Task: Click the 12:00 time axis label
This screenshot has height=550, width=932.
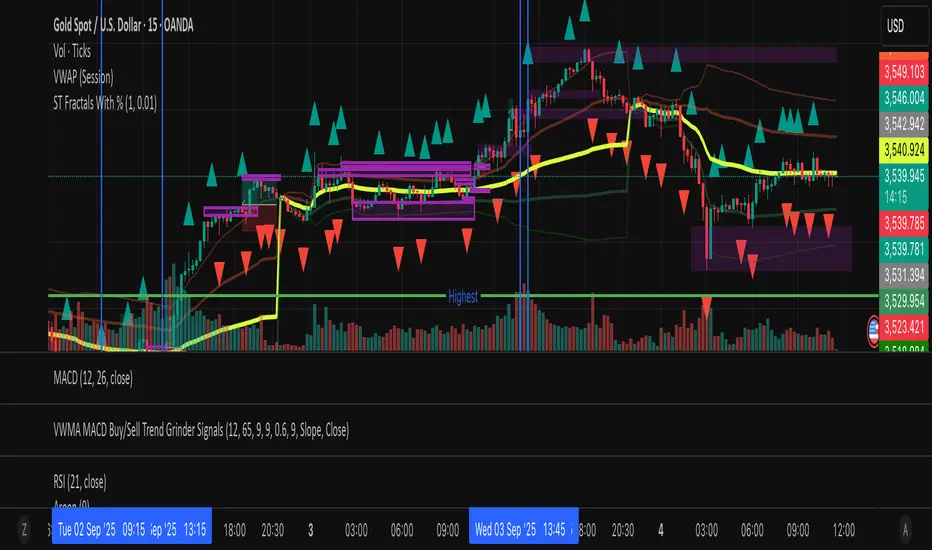Action: coord(843,530)
